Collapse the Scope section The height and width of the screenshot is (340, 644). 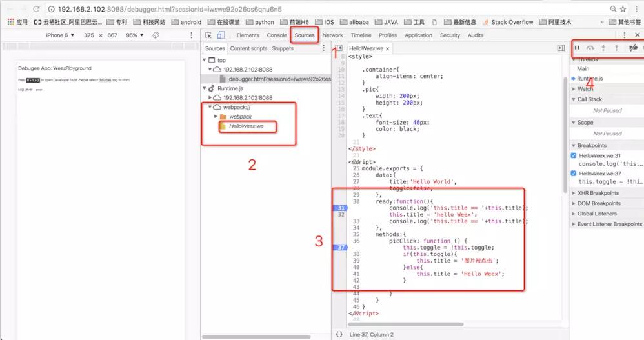pyautogui.click(x=574, y=123)
